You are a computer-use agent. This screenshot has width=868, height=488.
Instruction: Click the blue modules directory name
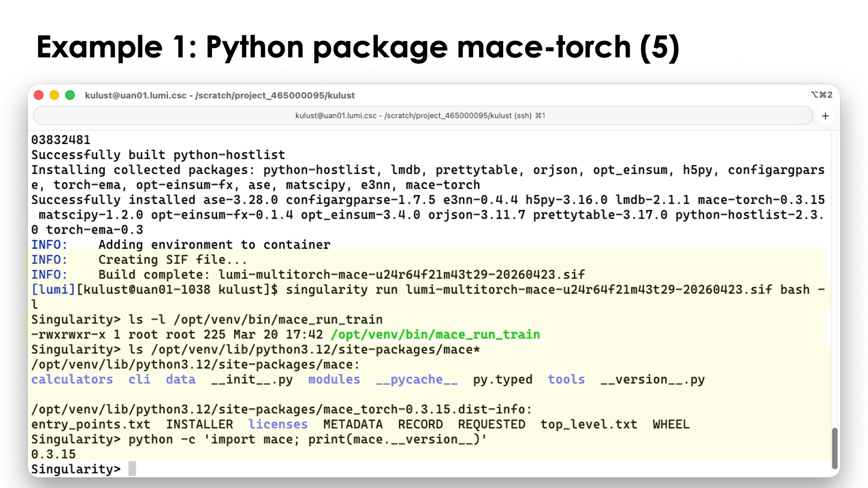click(x=334, y=380)
